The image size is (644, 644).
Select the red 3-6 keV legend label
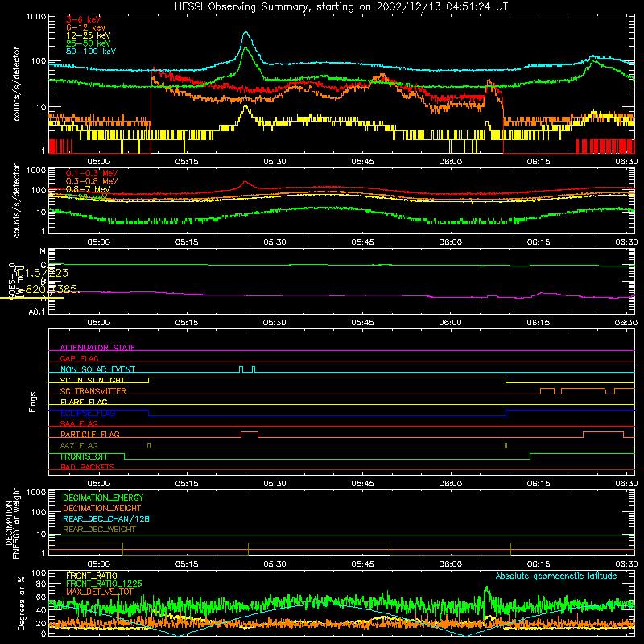(83, 19)
